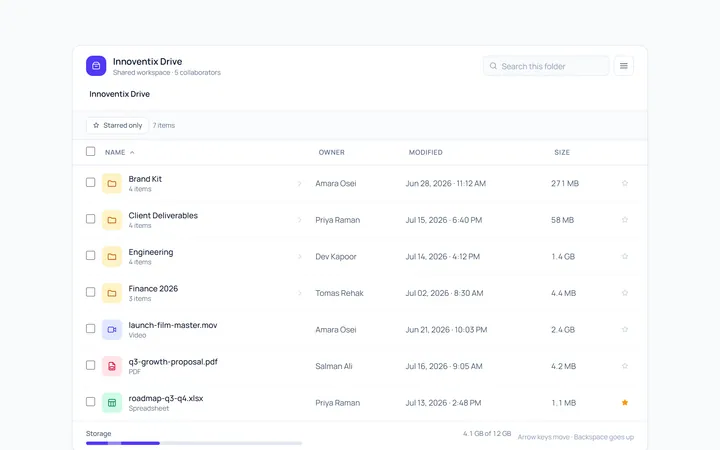Viewport: 720px width, 450px height.
Task: Click the Innoventix Drive purple logo icon
Action: 96,66
